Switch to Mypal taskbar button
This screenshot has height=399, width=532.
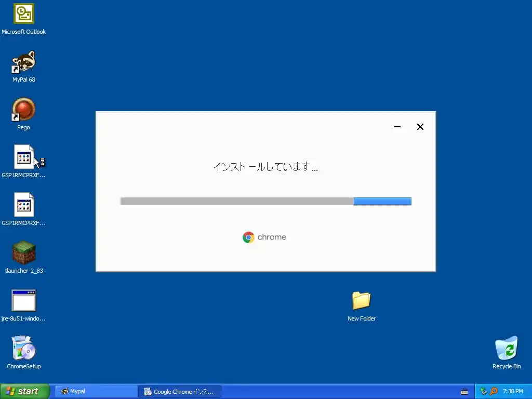(x=96, y=392)
